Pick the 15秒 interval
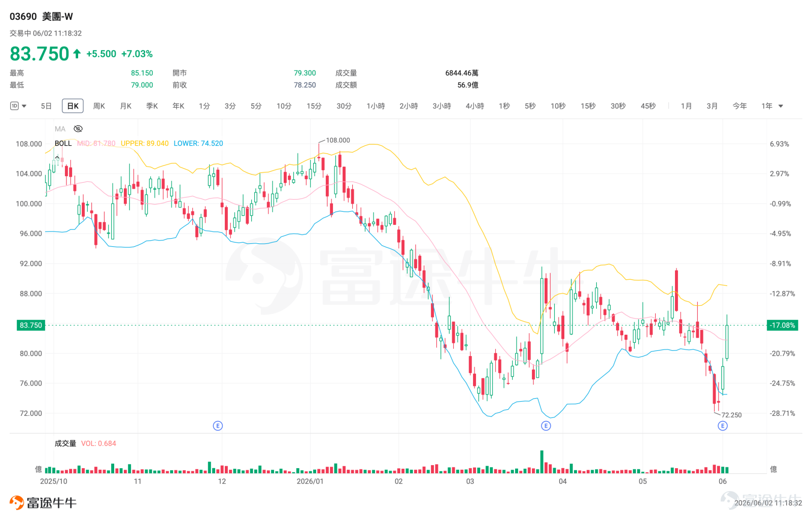This screenshot has width=812, height=519. [x=588, y=106]
